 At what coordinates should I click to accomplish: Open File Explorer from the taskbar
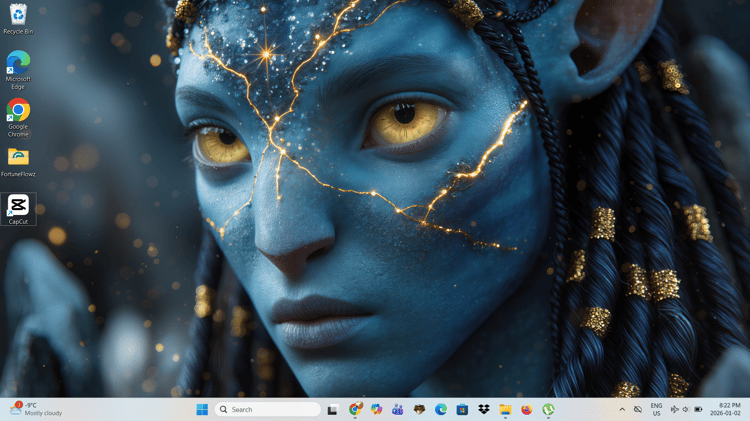point(505,410)
